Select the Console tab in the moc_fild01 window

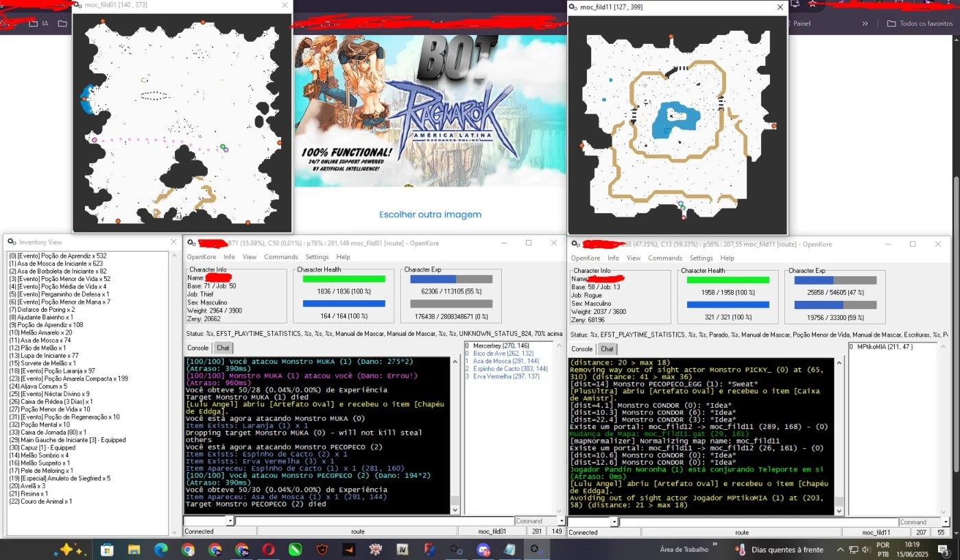(198, 348)
